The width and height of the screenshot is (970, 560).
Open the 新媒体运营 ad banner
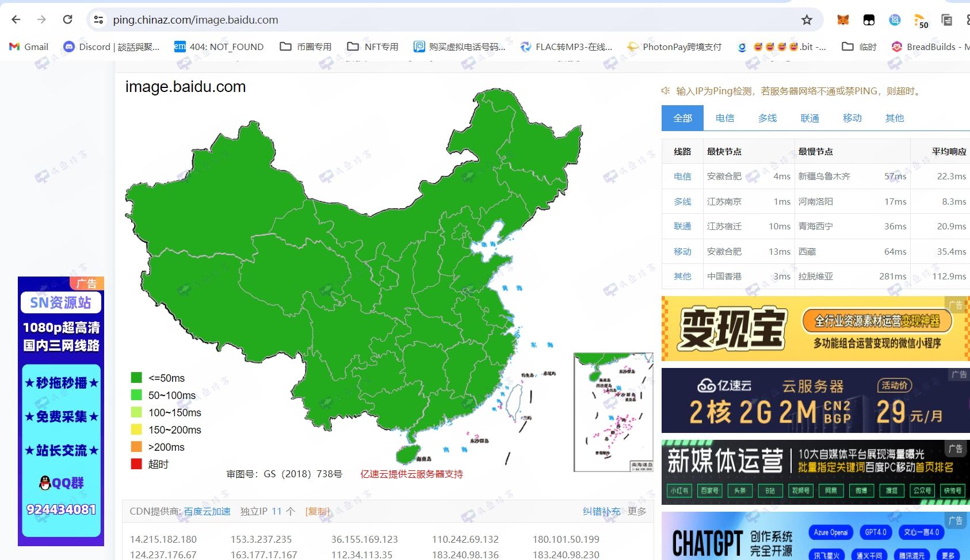tap(816, 472)
